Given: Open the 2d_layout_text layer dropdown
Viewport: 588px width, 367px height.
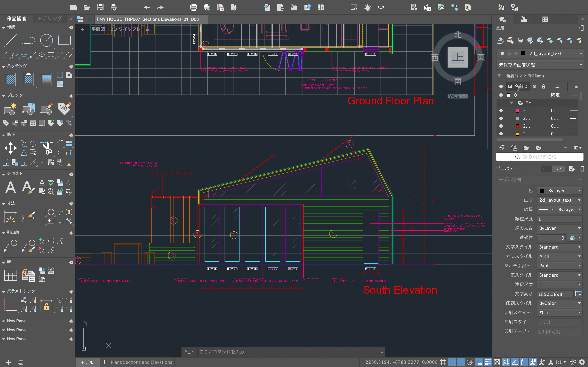Looking at the screenshot, I should [x=581, y=53].
